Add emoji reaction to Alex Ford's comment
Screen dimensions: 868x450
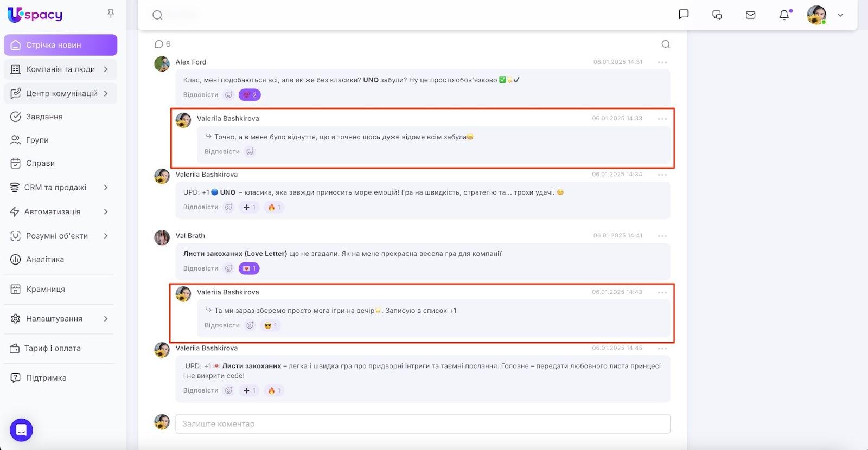click(x=229, y=95)
